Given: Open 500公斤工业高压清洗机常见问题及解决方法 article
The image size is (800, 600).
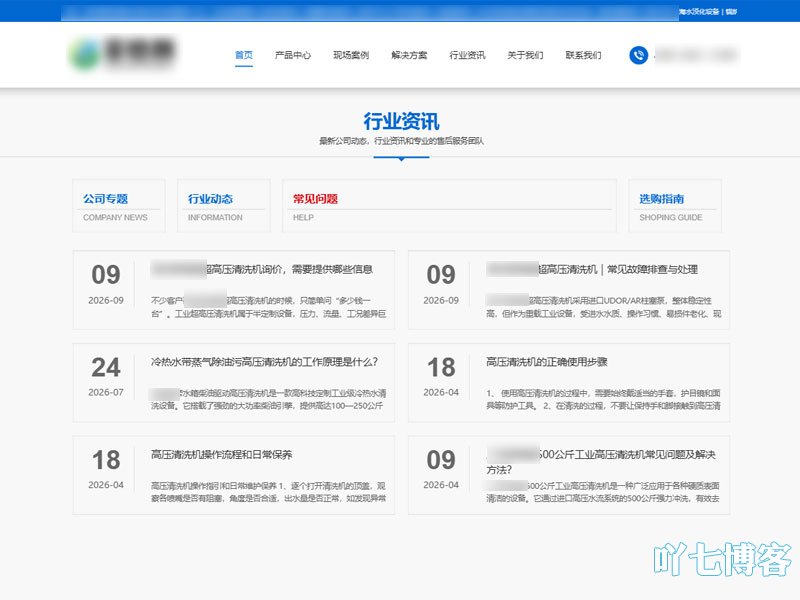Looking at the screenshot, I should click(601, 462).
